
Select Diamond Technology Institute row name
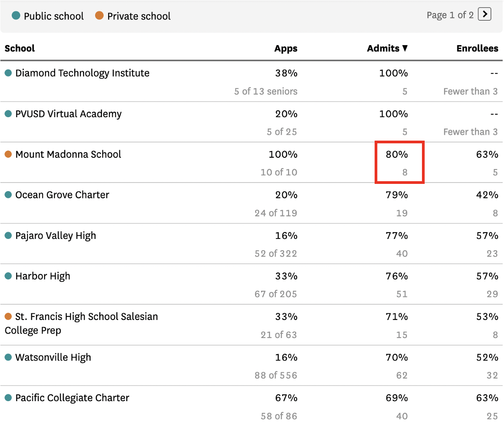click(82, 73)
